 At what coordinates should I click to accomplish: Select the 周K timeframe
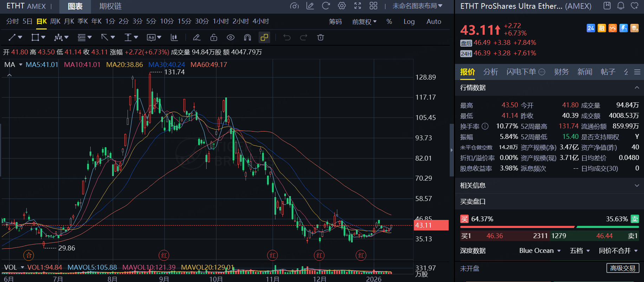click(x=56, y=21)
